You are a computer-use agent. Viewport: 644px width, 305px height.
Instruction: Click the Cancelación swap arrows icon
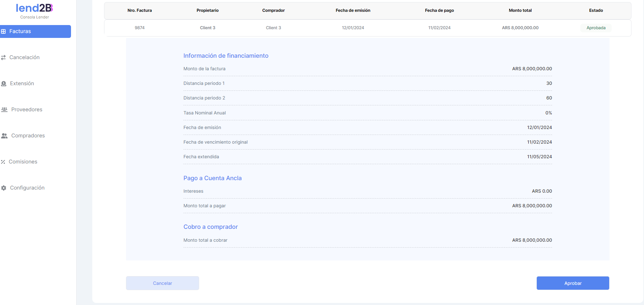tap(3, 57)
